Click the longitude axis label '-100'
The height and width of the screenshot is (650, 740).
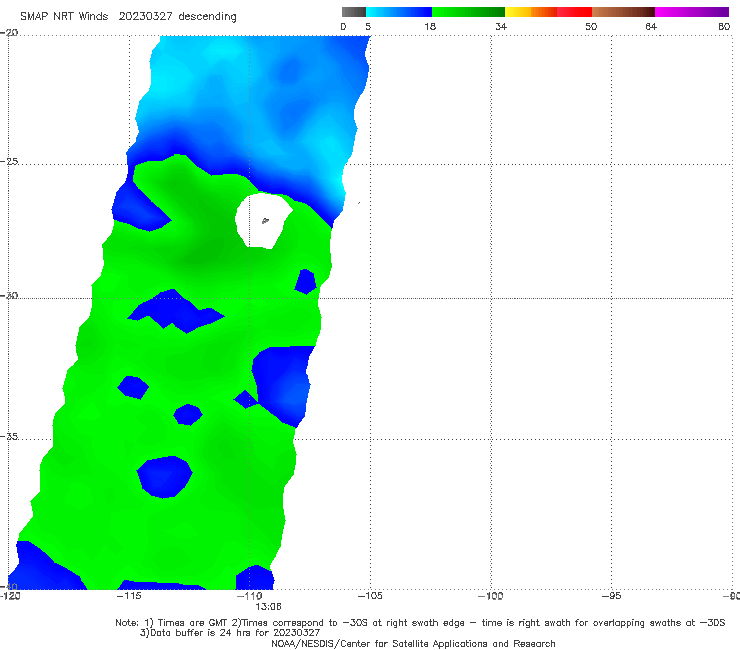490,596
